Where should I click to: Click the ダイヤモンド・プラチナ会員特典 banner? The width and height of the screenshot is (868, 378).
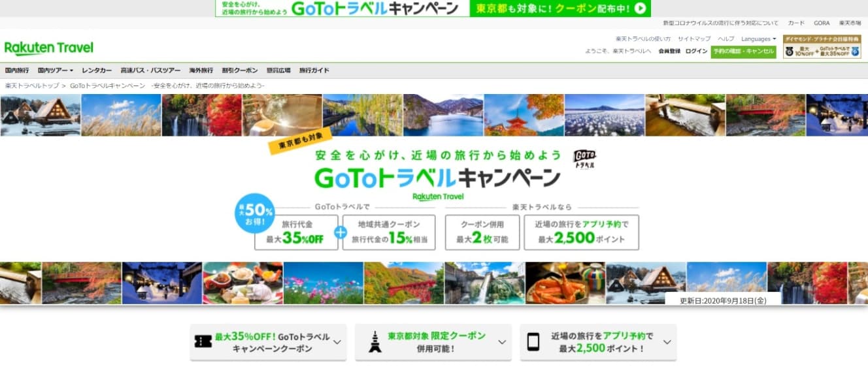(x=822, y=47)
